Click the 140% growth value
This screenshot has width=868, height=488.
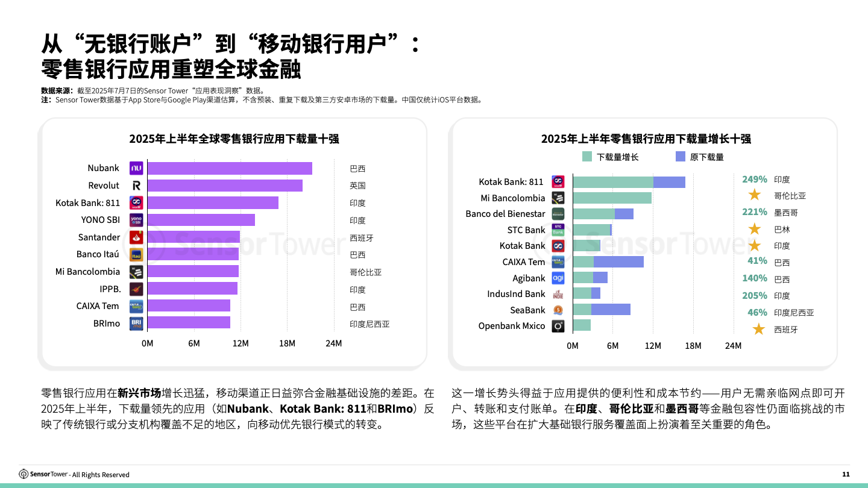[x=755, y=278]
